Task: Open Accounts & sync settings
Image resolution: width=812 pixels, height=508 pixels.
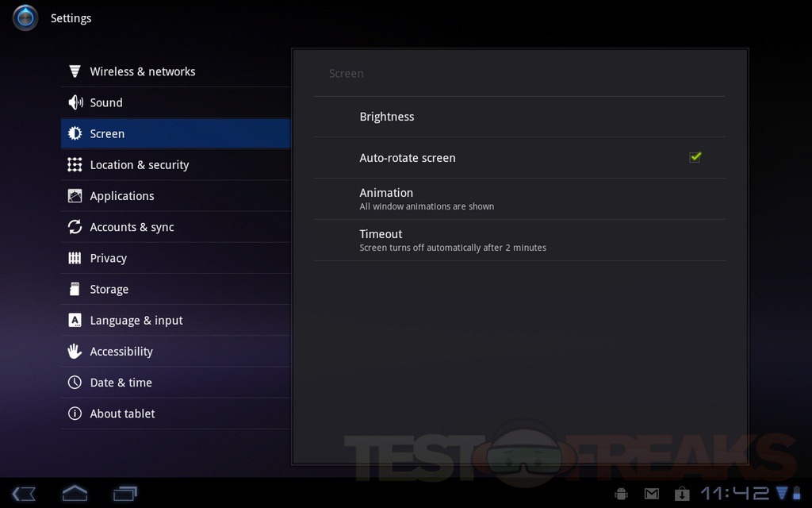Action: pos(132,227)
